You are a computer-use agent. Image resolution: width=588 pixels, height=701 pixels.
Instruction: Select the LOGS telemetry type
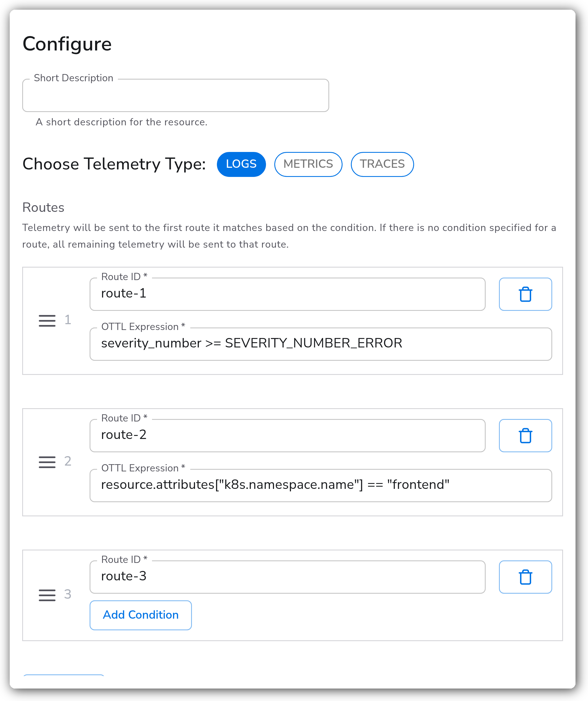(x=241, y=164)
